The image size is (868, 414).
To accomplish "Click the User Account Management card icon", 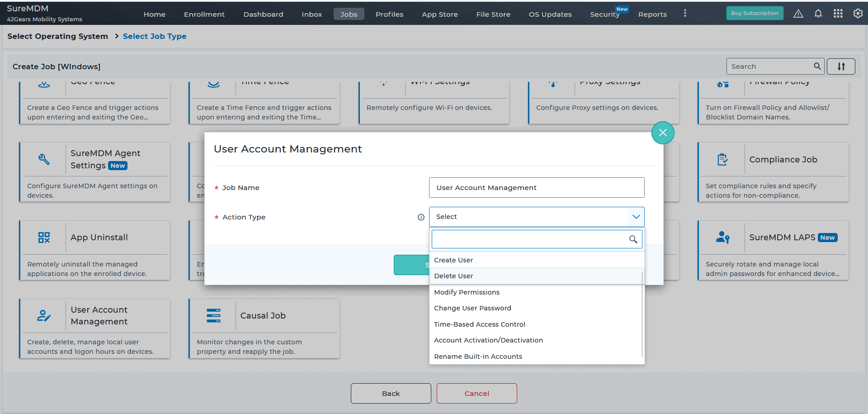I will (44, 315).
